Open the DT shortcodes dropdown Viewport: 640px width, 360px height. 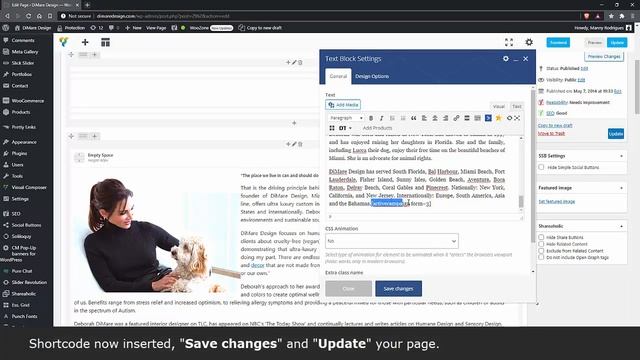point(345,128)
